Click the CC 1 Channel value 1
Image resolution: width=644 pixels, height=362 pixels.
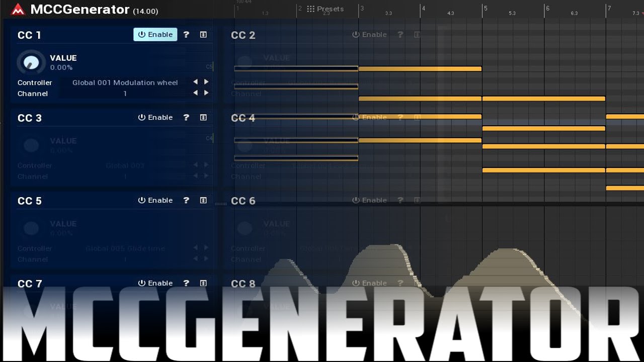click(x=125, y=94)
